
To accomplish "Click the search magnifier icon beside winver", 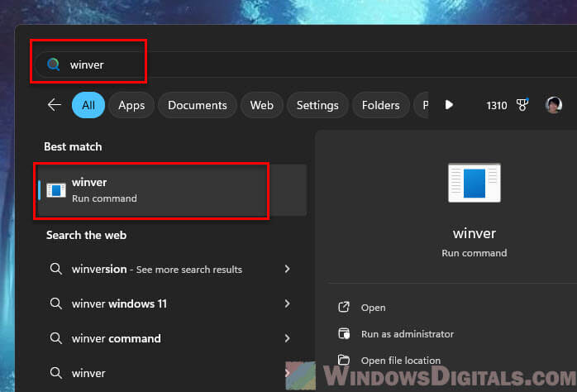I will pyautogui.click(x=54, y=65).
